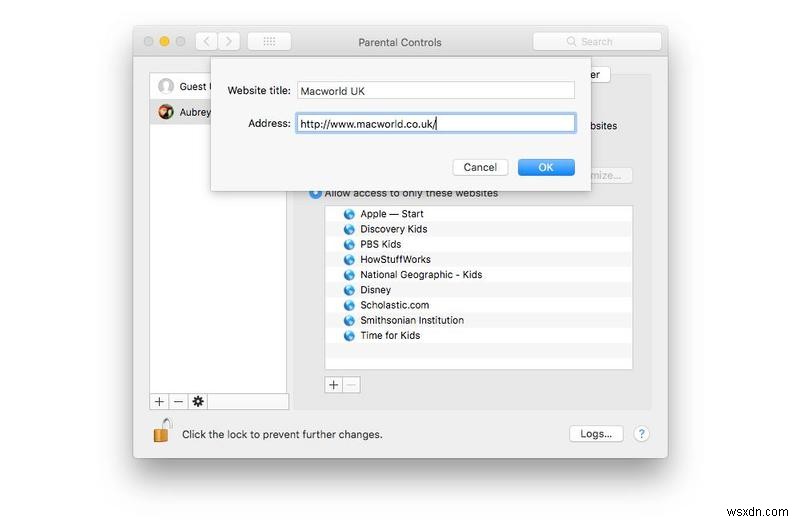This screenshot has width=800, height=522.
Task: Click globe icon beside Discovery Kids
Action: 349,229
